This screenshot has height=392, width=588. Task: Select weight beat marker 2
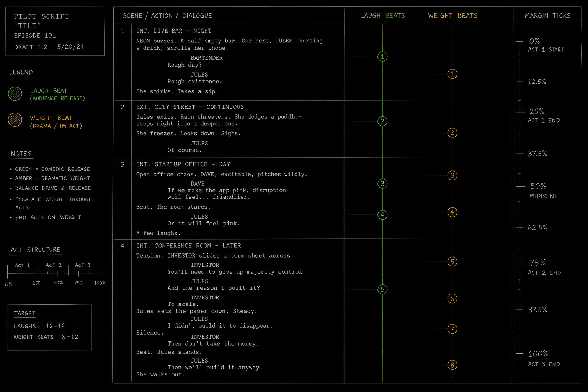[x=452, y=133]
